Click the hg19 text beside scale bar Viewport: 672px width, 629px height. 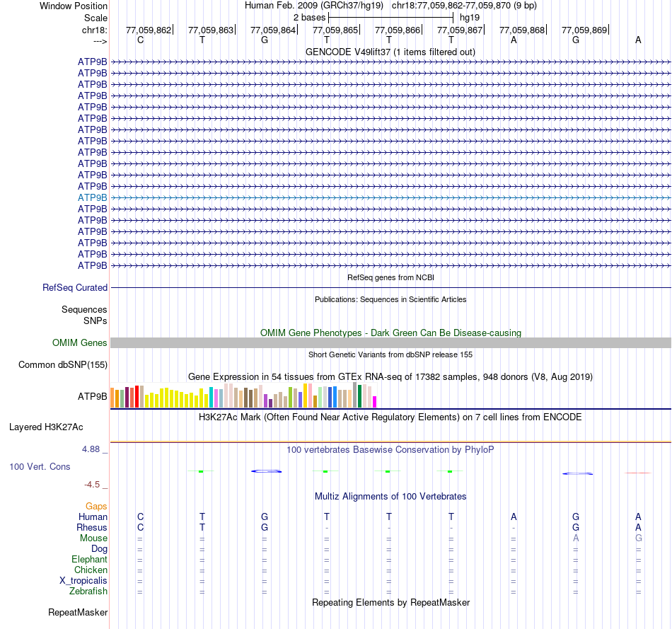469,18
